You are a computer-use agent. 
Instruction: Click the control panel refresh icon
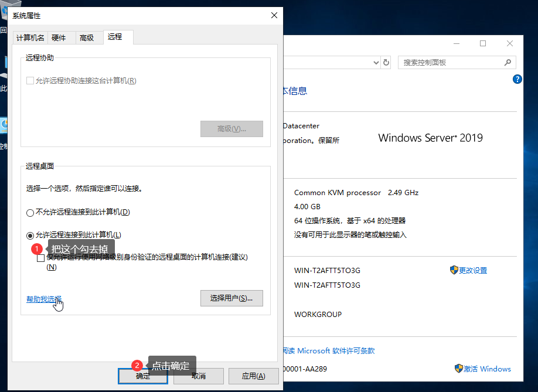[386, 63]
